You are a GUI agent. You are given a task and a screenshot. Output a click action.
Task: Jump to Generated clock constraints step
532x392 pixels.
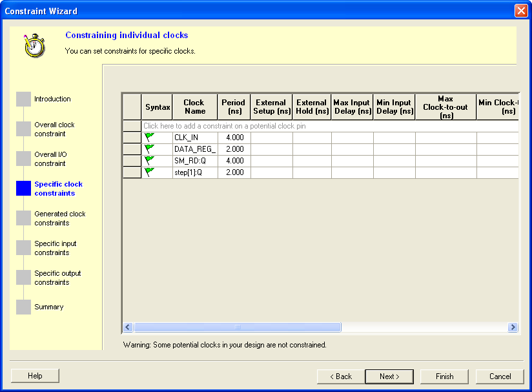click(x=51, y=218)
